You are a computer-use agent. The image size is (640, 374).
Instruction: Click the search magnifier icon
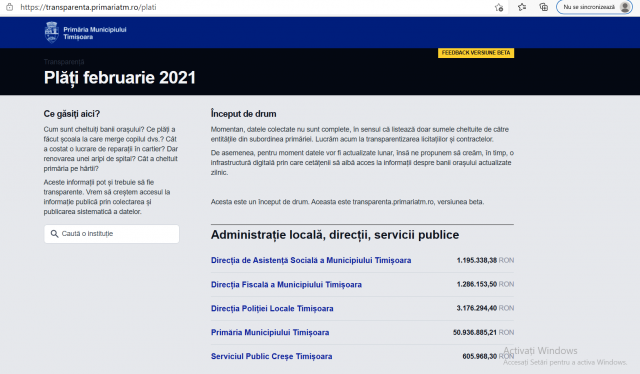click(54, 234)
